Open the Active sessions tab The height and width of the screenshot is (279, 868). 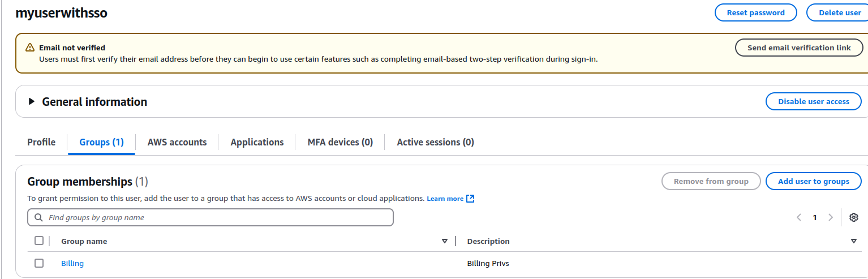(x=435, y=142)
